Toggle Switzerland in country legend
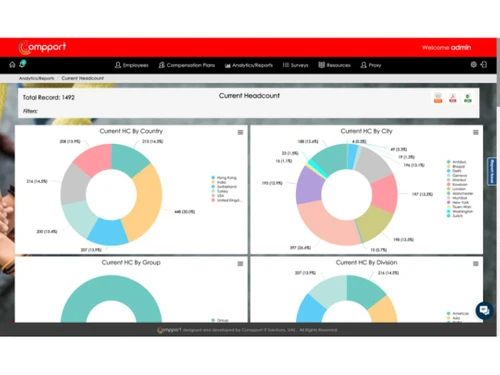This screenshot has width=500, height=375. 224,187
